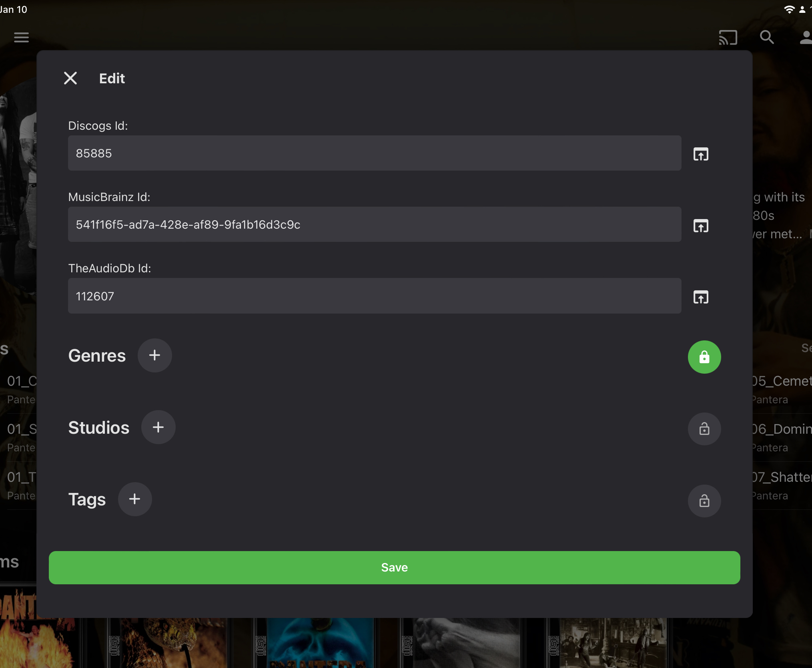Add a new tag

pyautogui.click(x=134, y=499)
